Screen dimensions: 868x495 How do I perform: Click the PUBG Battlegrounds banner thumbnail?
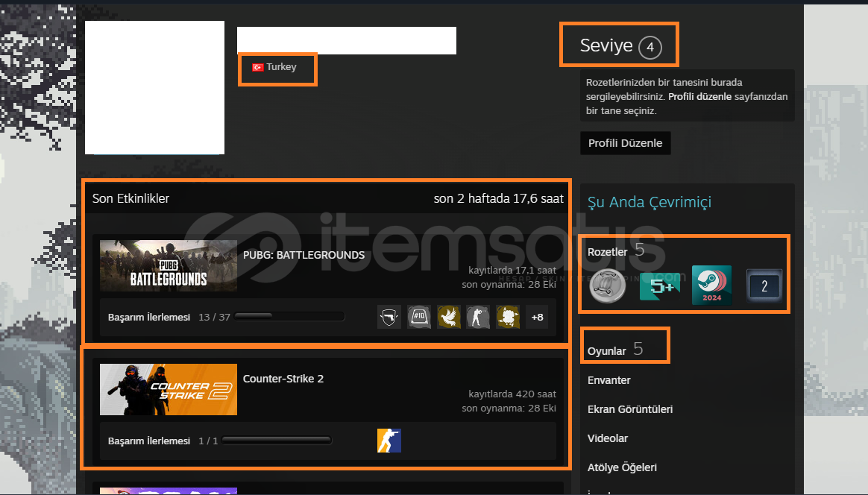pos(169,266)
